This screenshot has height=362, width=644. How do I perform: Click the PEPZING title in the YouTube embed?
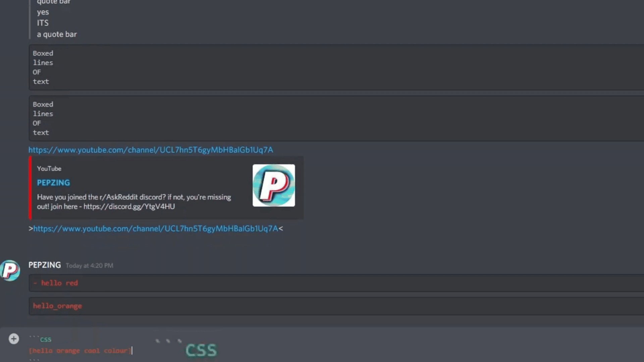point(53,183)
